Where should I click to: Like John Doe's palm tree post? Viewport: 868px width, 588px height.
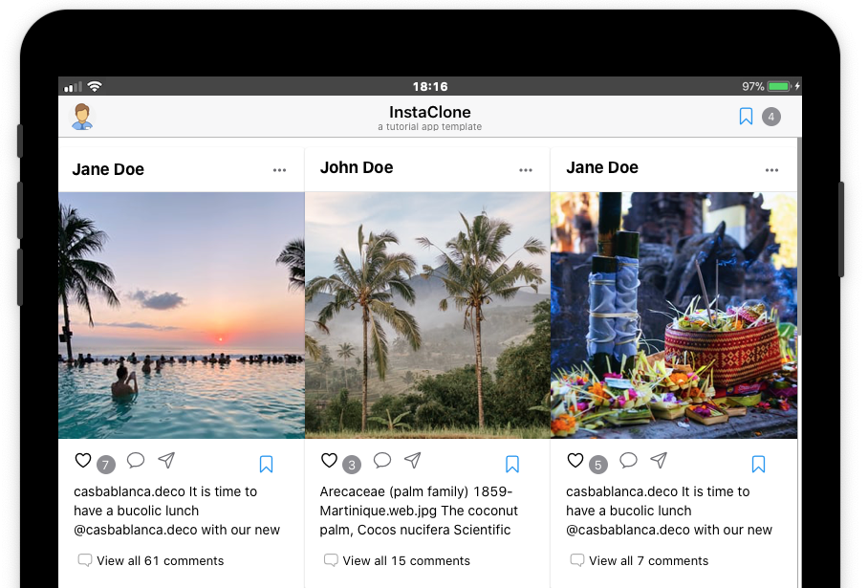coord(329,461)
